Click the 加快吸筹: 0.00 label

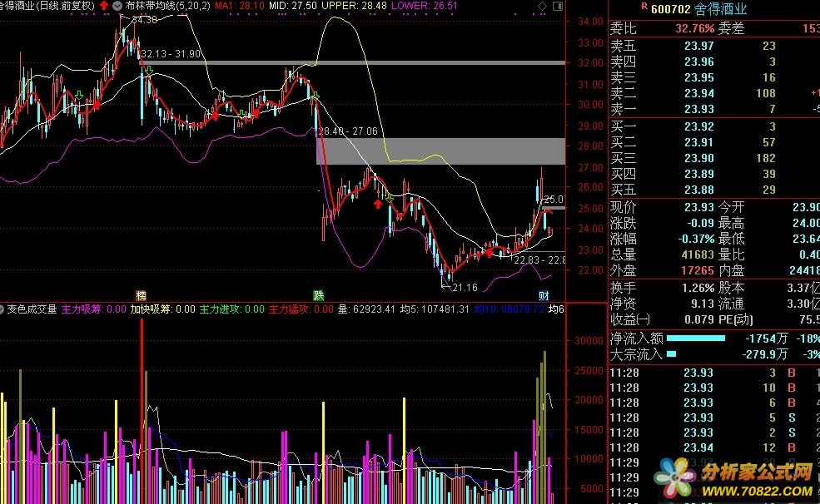162,309
